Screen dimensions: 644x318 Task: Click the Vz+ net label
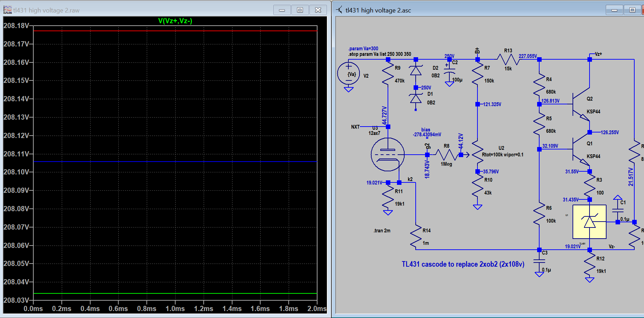coord(599,54)
